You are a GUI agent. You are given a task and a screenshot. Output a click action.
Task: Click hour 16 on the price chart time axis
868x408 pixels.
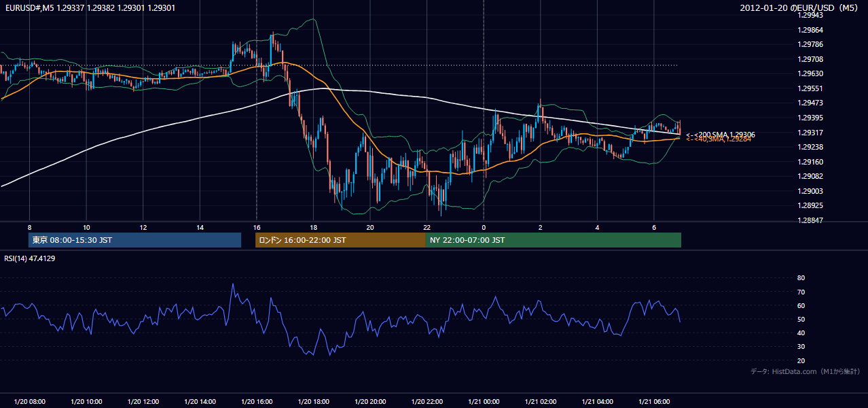click(257, 227)
